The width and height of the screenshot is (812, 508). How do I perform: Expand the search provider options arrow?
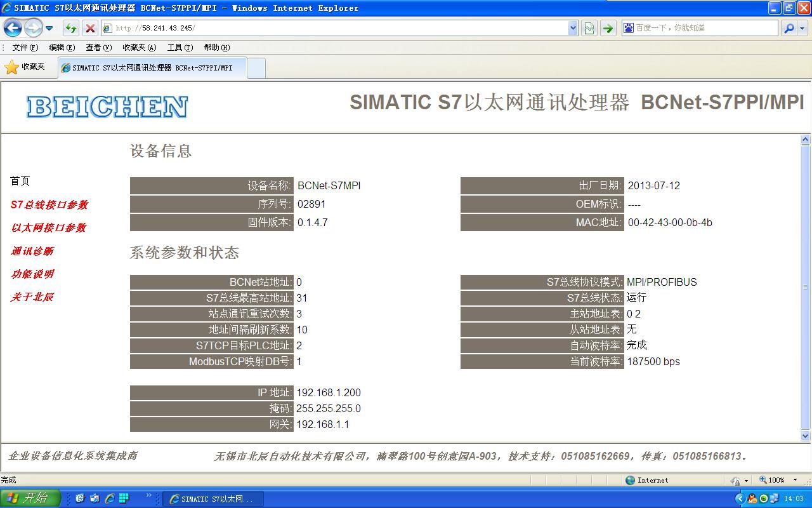tap(802, 28)
